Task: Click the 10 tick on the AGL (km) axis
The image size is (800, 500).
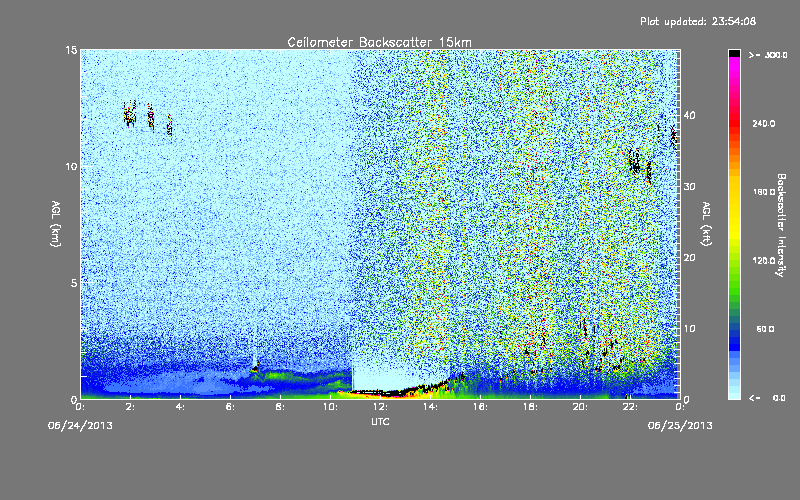Action: pos(71,167)
